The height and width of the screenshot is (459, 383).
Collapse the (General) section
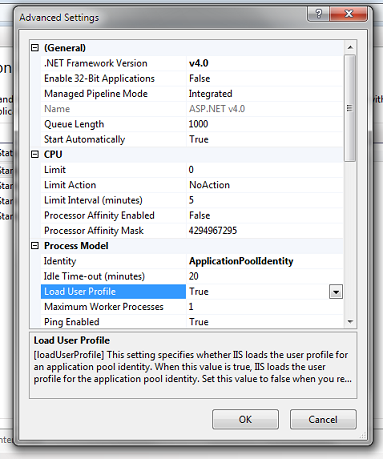(x=35, y=48)
